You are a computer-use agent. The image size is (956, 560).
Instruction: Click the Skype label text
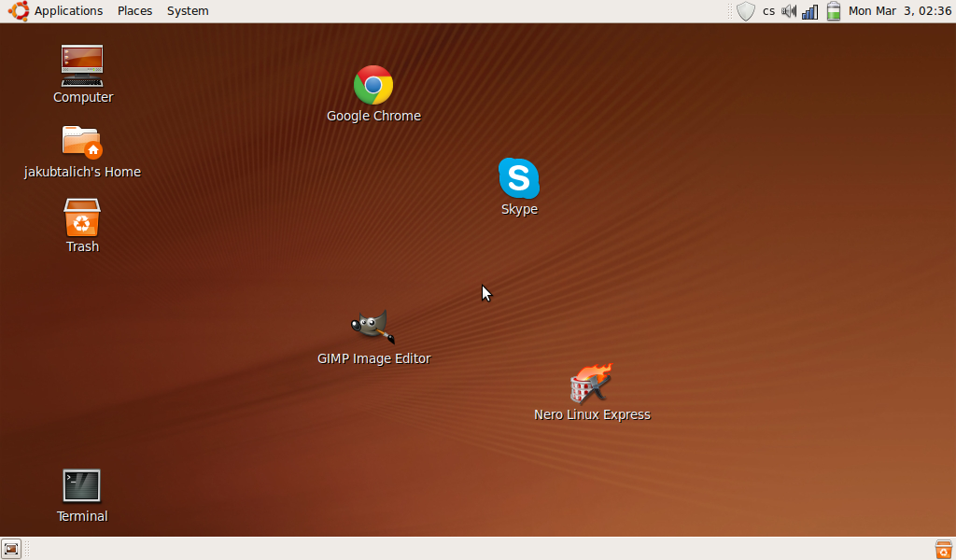coord(519,209)
